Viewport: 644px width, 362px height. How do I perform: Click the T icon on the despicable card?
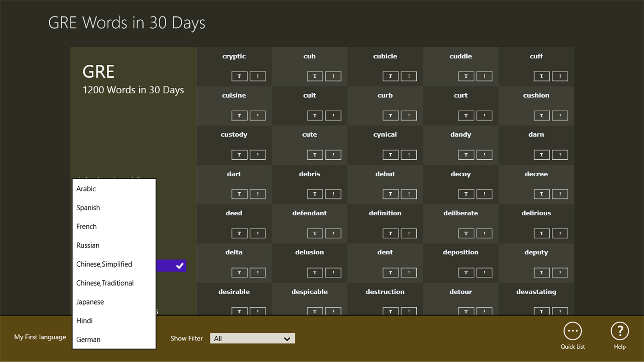[315, 311]
